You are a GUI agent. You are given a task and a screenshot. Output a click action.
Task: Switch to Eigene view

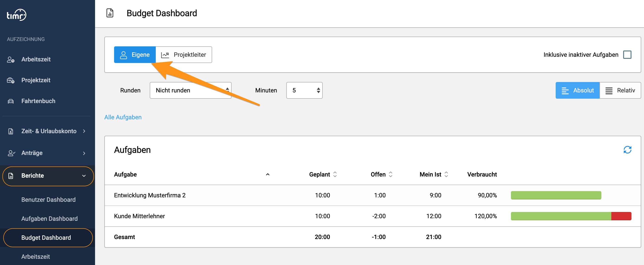tap(135, 55)
